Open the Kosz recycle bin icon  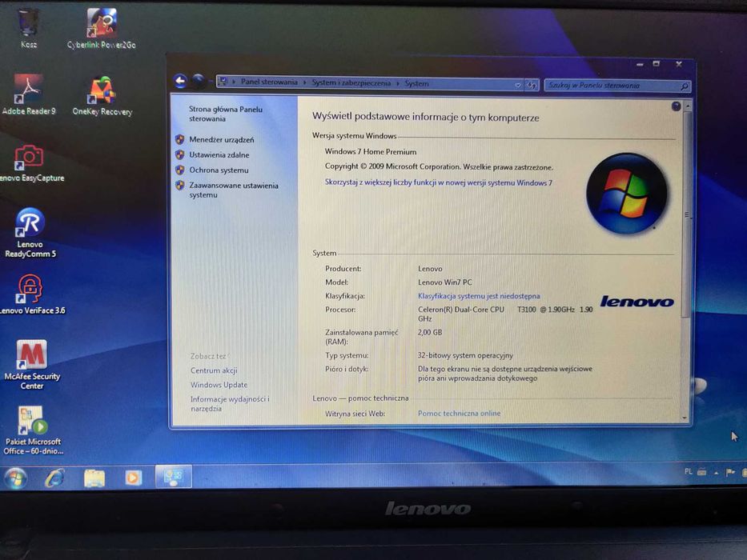(29, 29)
